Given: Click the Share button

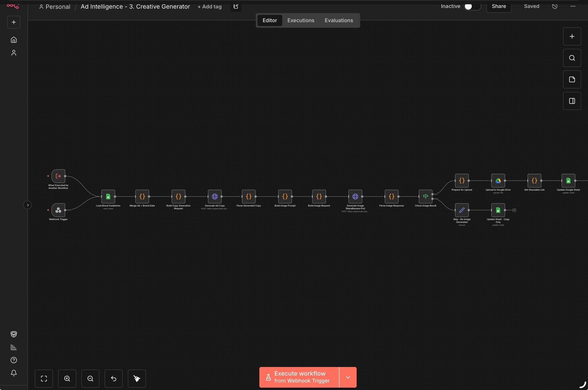Looking at the screenshot, I should pos(499,6).
